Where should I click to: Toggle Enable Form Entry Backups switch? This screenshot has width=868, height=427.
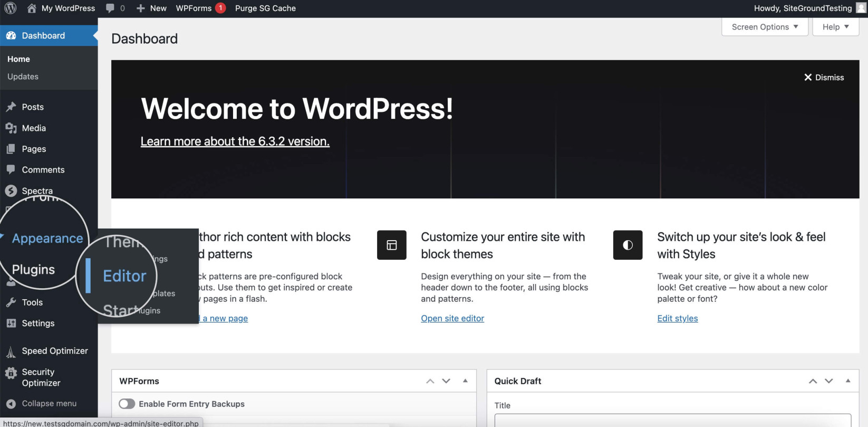[x=127, y=404]
